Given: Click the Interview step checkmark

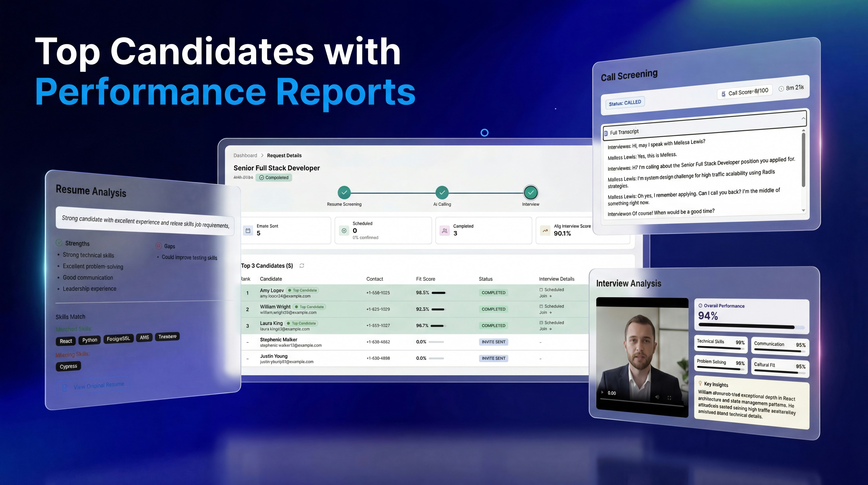Looking at the screenshot, I should 530,193.
